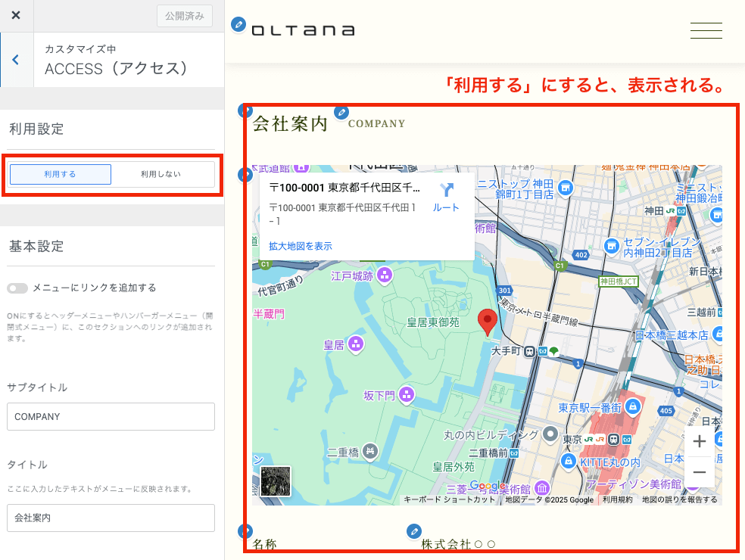This screenshot has height=560, width=745.
Task: Click the 坂下門 landmark icon
Action: coord(407,395)
